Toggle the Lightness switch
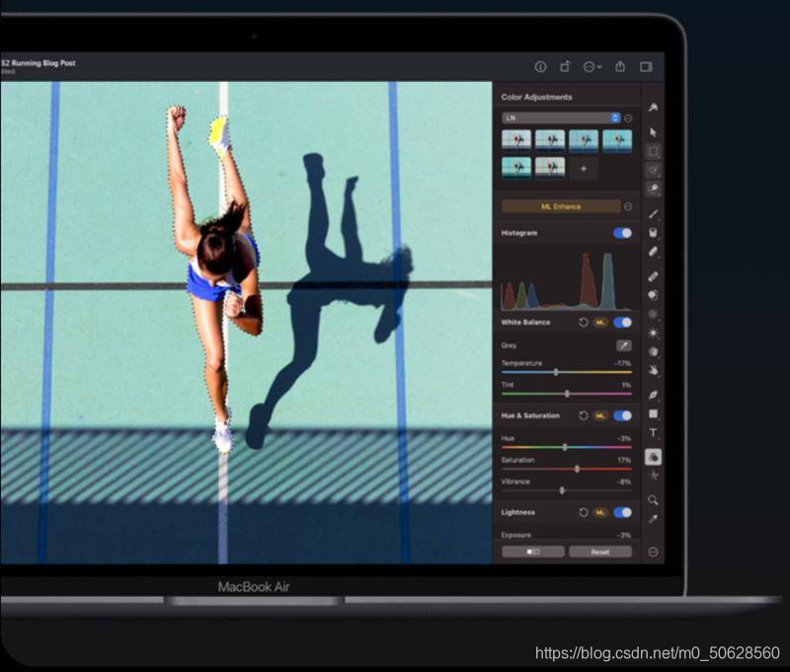The image size is (790, 672). click(x=622, y=512)
